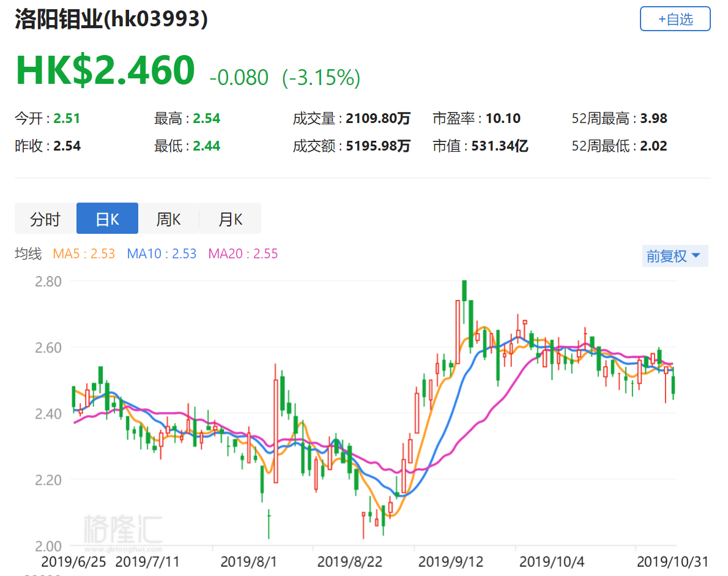Click the 2.20 y-axis label

coord(48,480)
